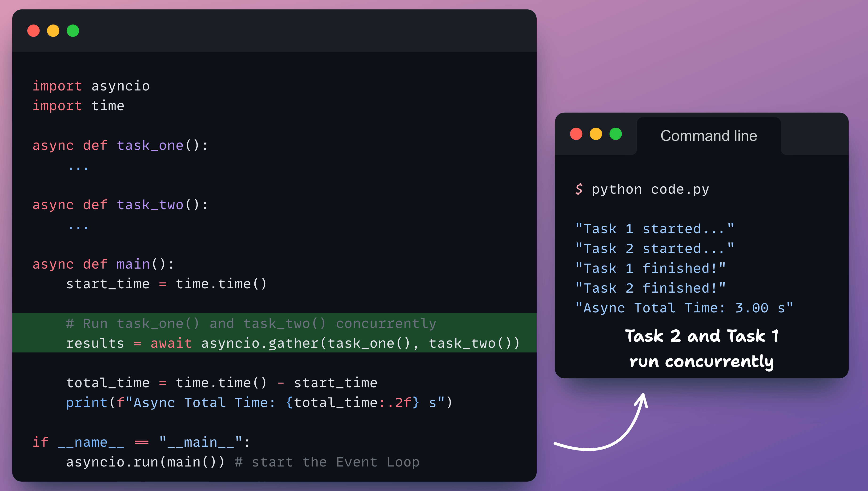Click the task_one function definition
The width and height of the screenshot is (868, 491).
(x=120, y=145)
